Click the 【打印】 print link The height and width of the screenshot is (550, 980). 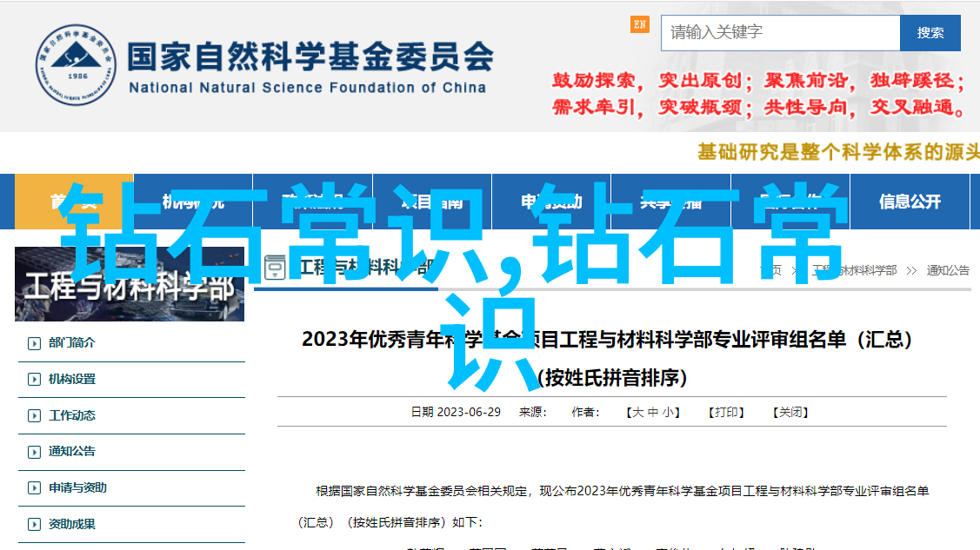click(x=725, y=412)
